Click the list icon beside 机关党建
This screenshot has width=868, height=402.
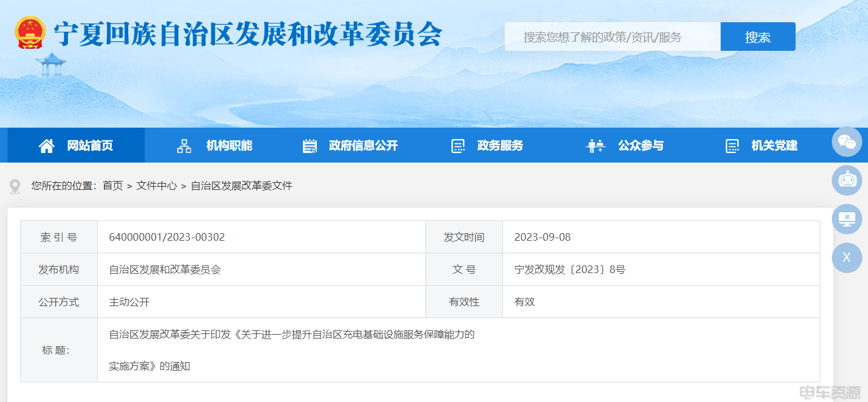coord(732,146)
